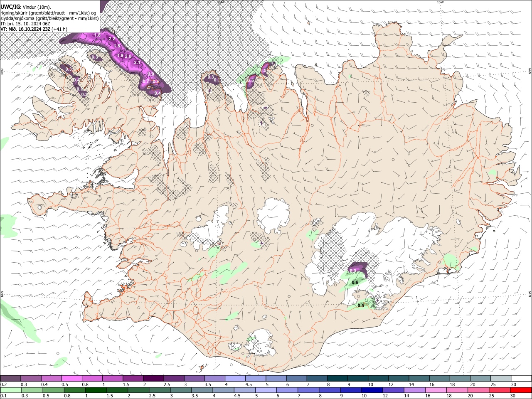532x399 pixels.
Task: Pick the light pink 16 swatch, lower scale
Action: point(436,390)
